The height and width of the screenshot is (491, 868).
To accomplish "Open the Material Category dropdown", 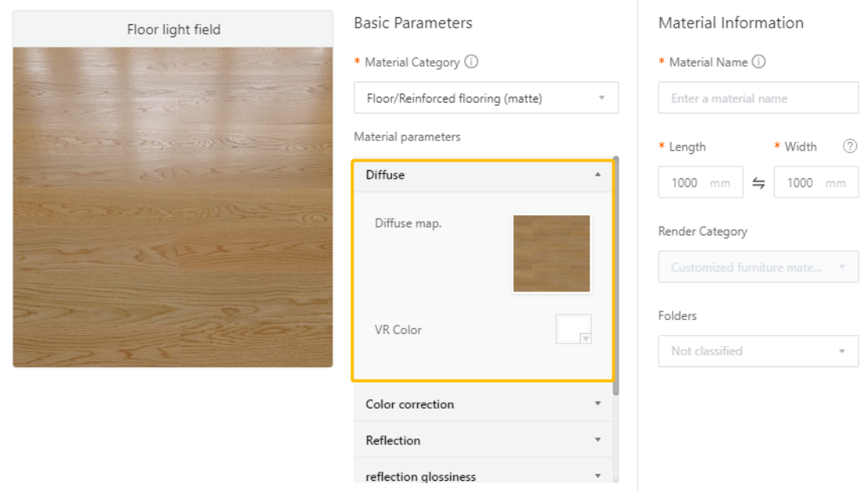I will (x=486, y=98).
